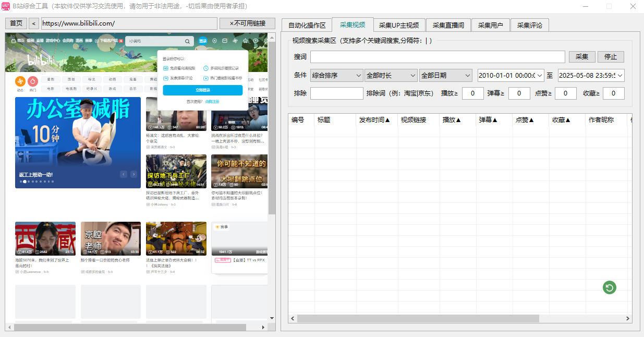The image size is (644, 337).
Task: Click the history clock icon in bilibili navbar
Action: pyautogui.click(x=255, y=41)
